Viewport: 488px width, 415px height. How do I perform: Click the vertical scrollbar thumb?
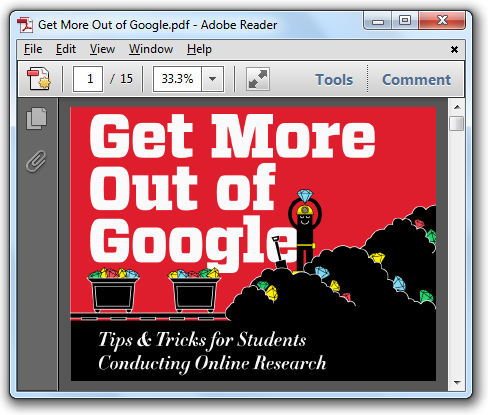tap(456, 123)
